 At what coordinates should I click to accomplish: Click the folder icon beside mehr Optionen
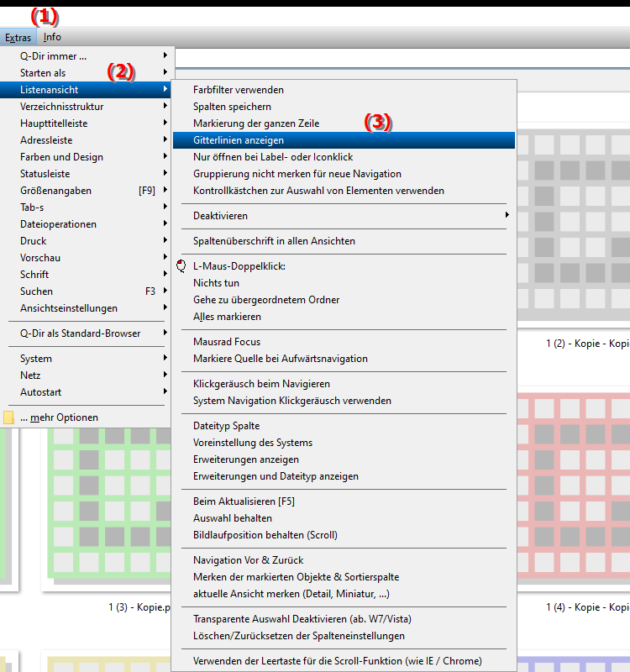click(x=8, y=417)
